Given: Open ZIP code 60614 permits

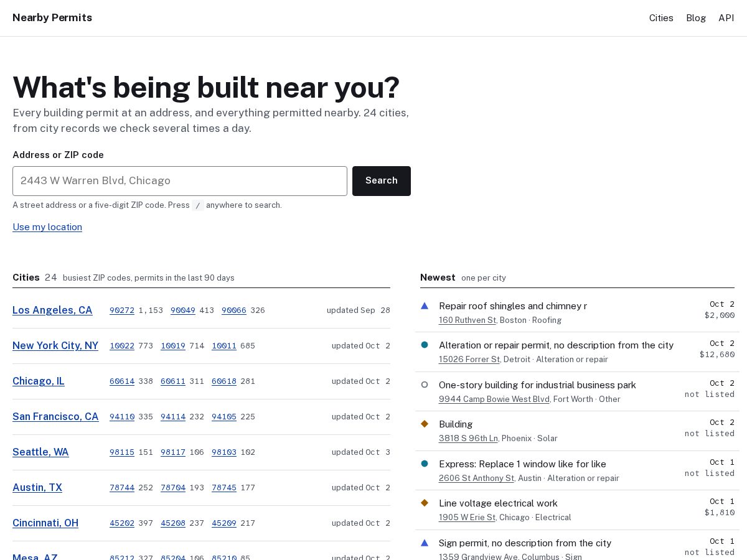Looking at the screenshot, I should 122,381.
